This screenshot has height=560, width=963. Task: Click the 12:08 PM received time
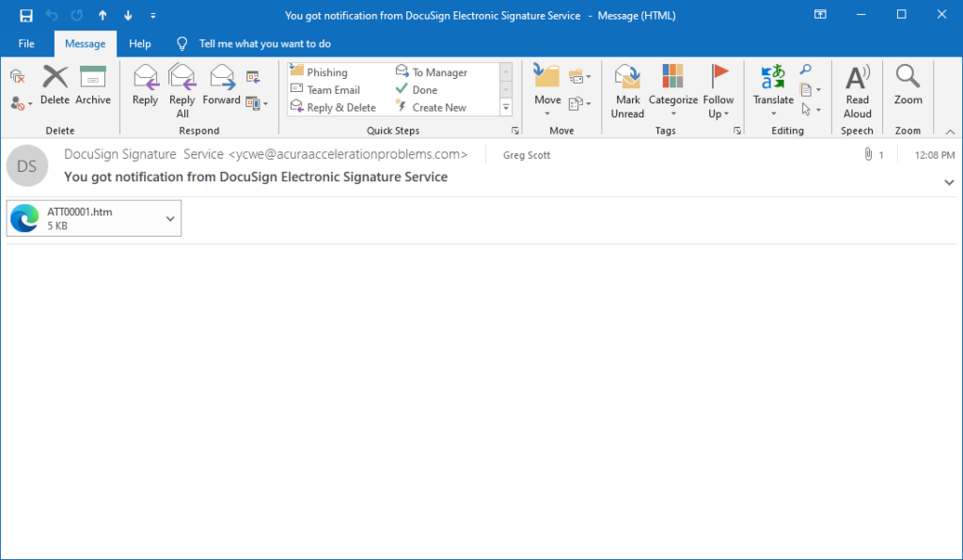point(934,155)
